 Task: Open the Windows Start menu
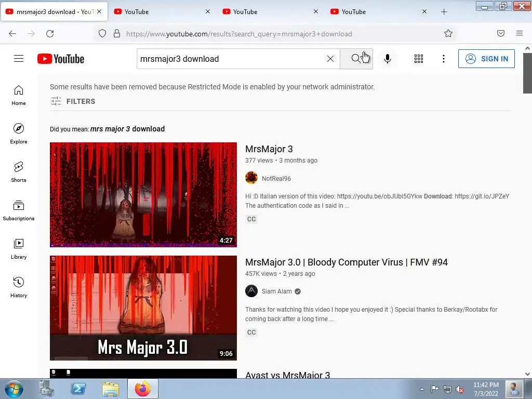[14, 389]
